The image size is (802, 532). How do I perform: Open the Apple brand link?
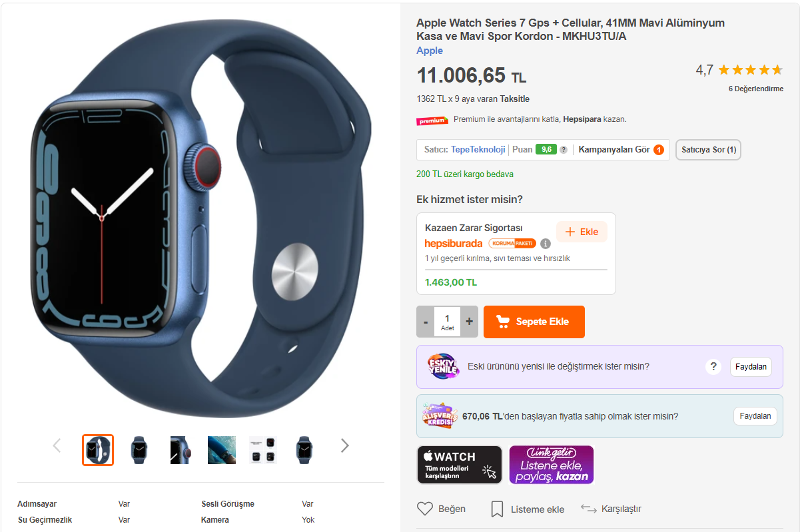(430, 51)
